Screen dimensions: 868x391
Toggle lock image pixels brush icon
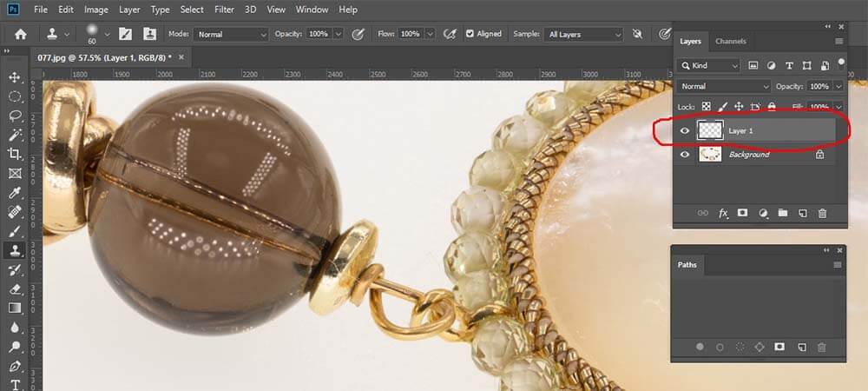(x=722, y=106)
